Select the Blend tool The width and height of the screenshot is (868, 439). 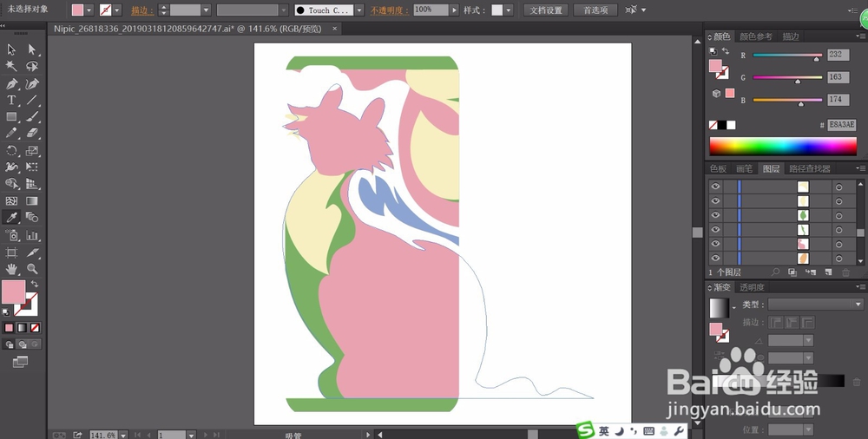point(32,218)
